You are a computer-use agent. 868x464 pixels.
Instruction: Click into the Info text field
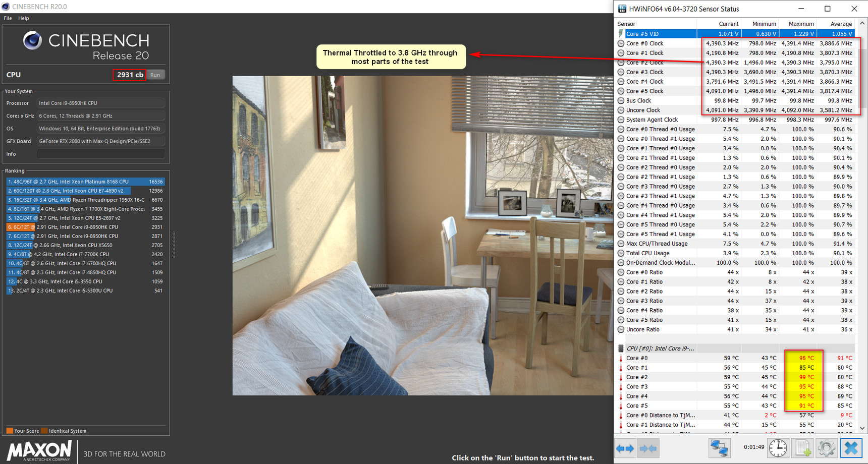[101, 154]
